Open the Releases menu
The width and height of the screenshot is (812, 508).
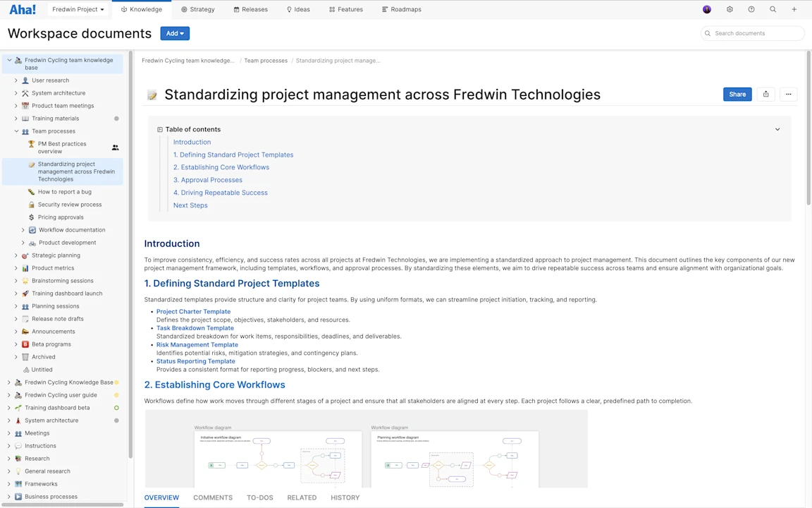(x=251, y=9)
